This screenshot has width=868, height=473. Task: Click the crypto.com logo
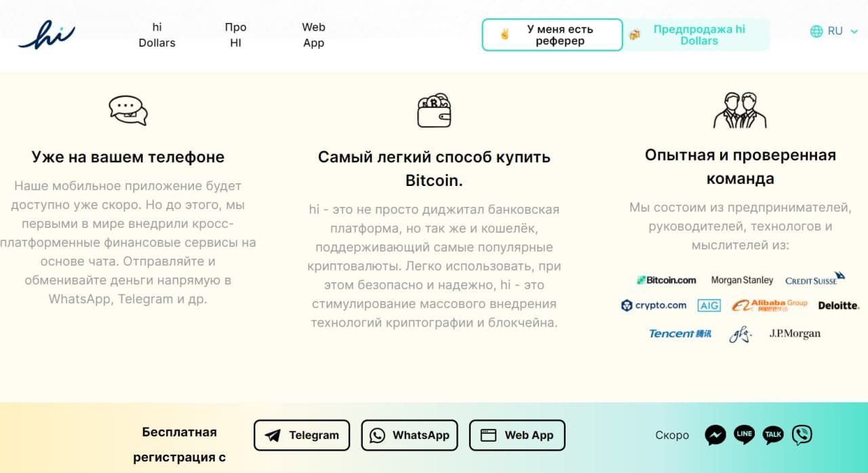pos(654,305)
